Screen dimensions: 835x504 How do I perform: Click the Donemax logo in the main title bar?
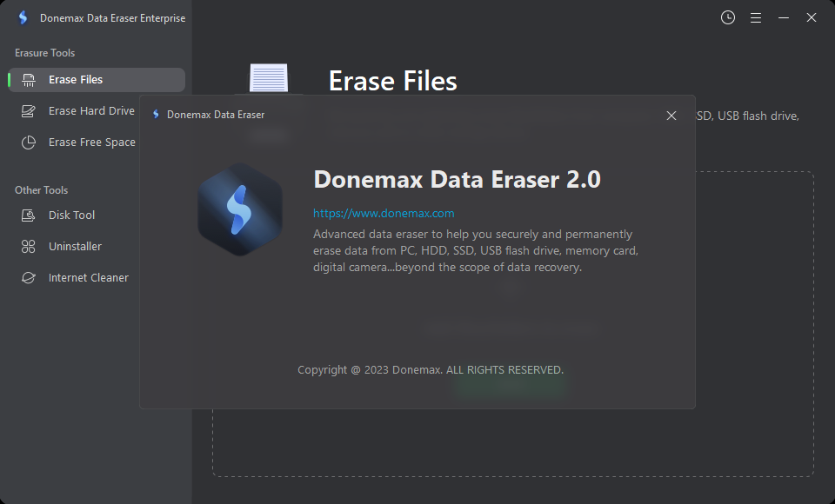[23, 17]
